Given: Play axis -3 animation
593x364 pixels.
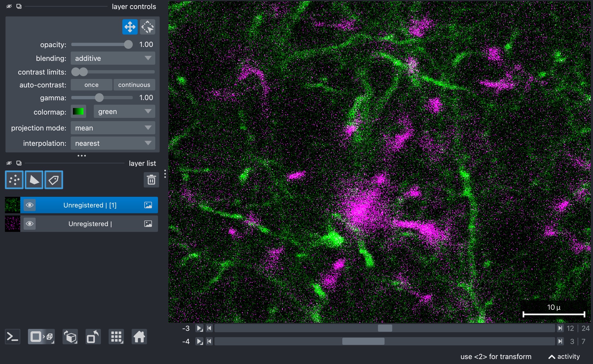Looking at the screenshot, I should click(199, 328).
